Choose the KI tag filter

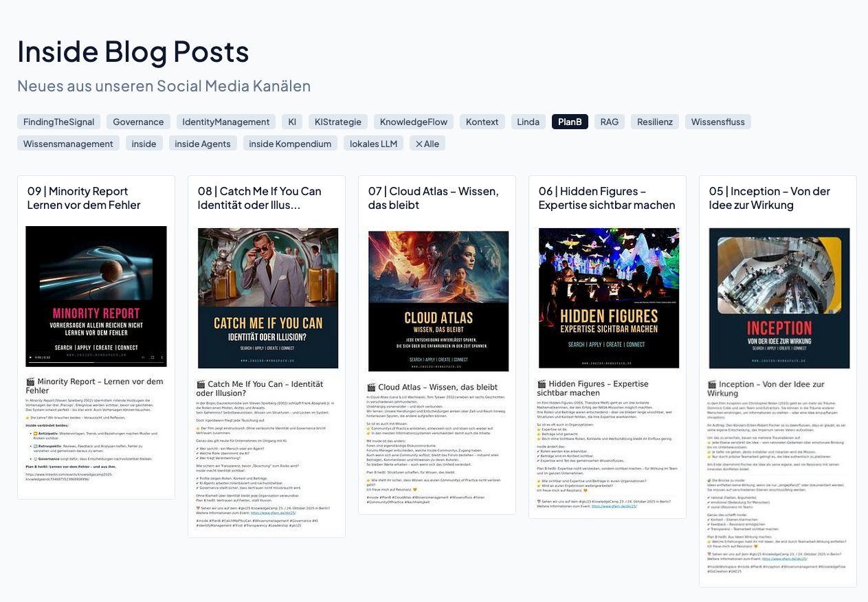click(292, 122)
